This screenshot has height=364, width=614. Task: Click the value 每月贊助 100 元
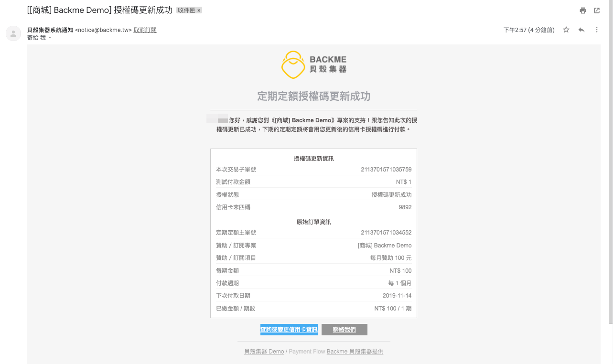pyautogui.click(x=391, y=258)
